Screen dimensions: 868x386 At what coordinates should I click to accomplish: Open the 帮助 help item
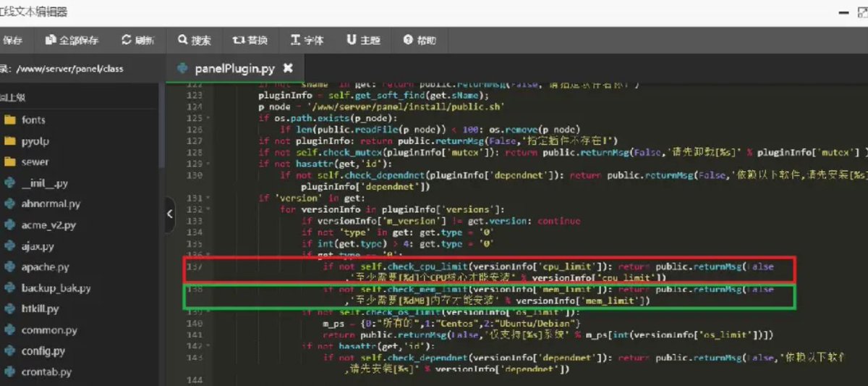click(420, 40)
